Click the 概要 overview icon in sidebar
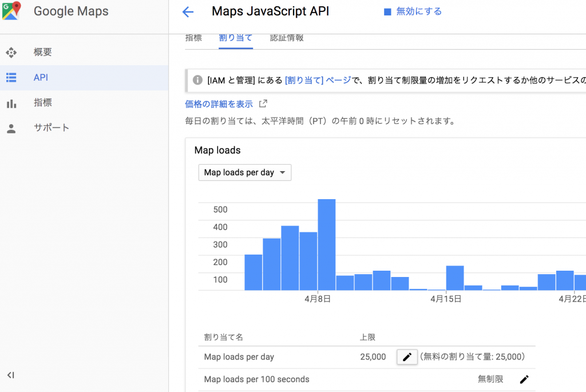Screen dimensions: 586x392 coord(11,53)
